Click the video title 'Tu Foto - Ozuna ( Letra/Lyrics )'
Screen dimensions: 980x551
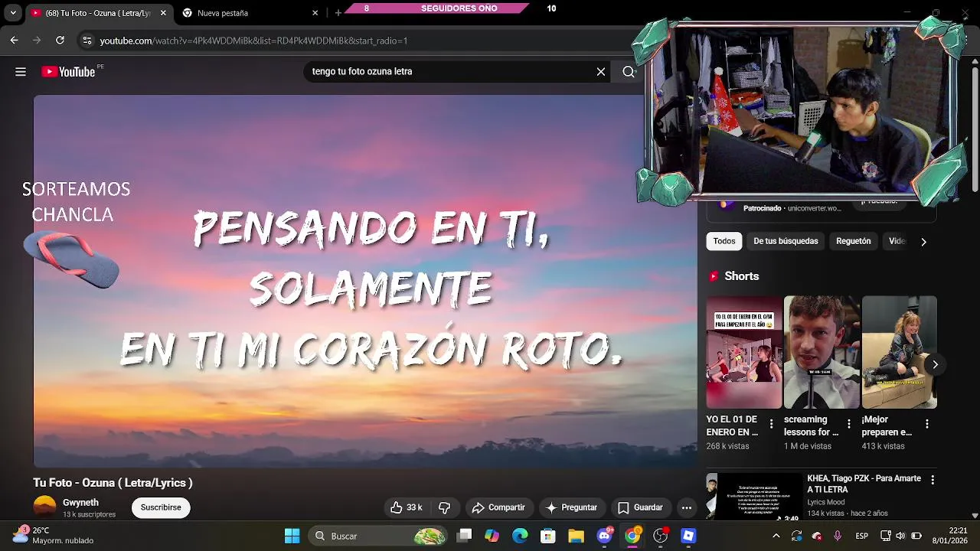113,483
